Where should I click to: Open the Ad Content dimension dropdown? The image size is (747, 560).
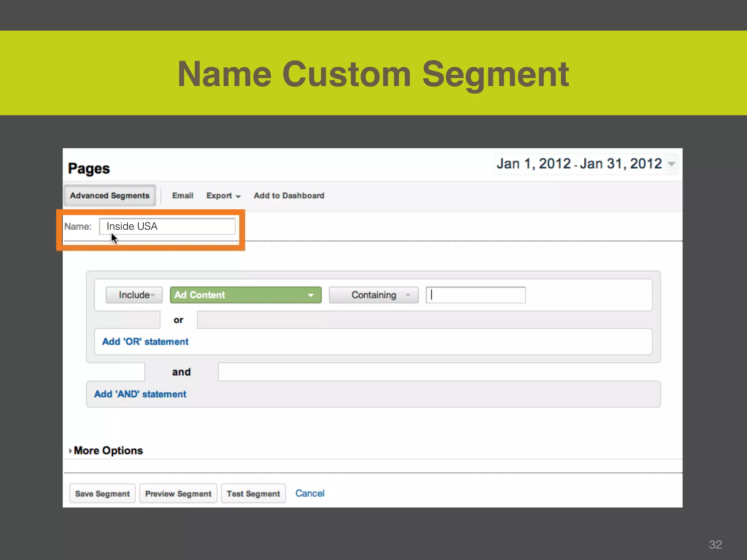tap(245, 295)
